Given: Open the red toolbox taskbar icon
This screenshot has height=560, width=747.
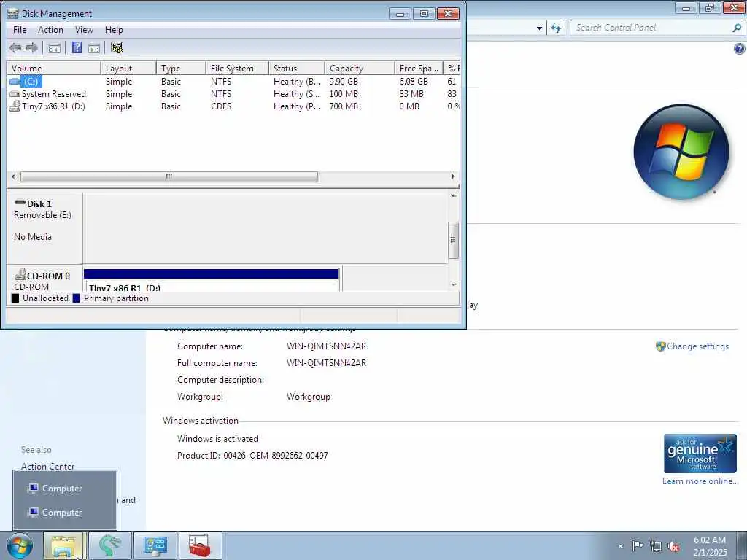Looking at the screenshot, I should tap(200, 545).
